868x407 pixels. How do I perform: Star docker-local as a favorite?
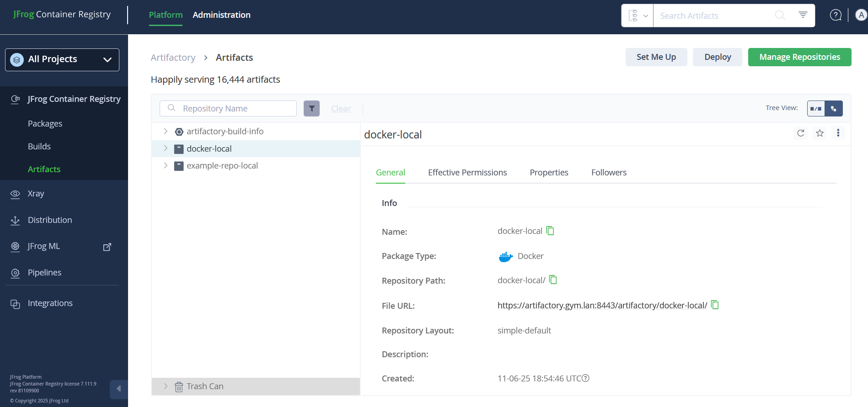[820, 133]
